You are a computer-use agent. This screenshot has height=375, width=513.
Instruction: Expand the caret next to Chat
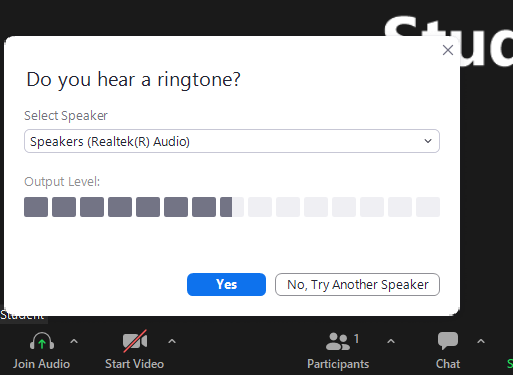point(481,341)
